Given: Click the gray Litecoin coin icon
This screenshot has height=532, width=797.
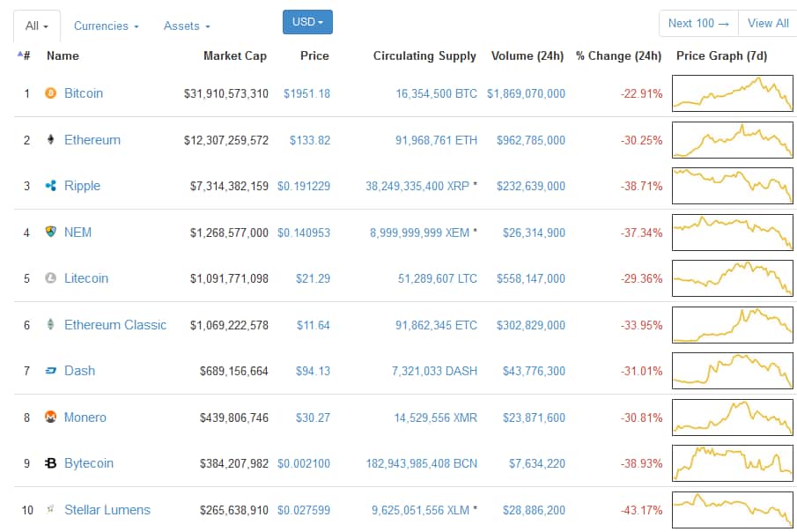Looking at the screenshot, I should click(50, 278).
